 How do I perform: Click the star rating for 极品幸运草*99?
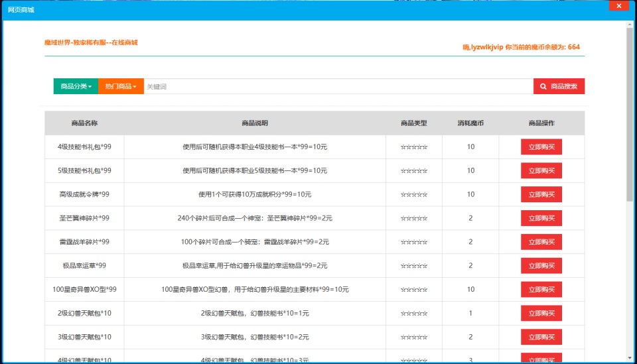pyautogui.click(x=413, y=266)
